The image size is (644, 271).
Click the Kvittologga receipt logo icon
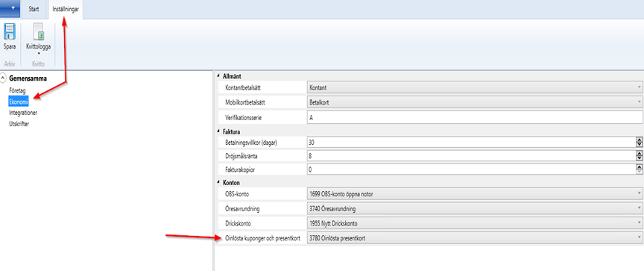(38, 31)
